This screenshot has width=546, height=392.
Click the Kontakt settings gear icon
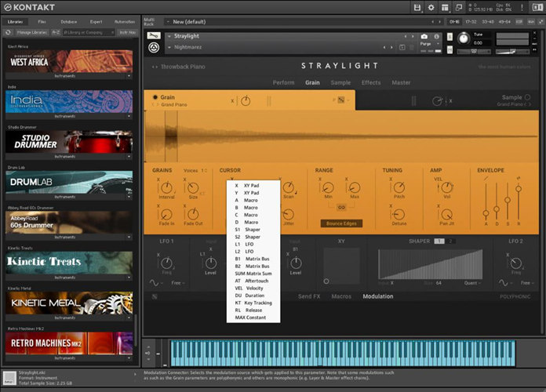[431, 7]
